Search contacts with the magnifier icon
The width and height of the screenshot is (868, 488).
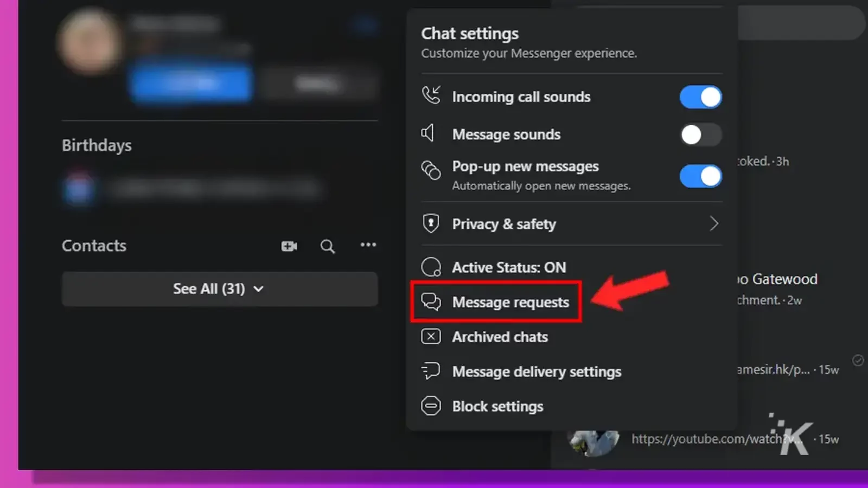pyautogui.click(x=327, y=247)
